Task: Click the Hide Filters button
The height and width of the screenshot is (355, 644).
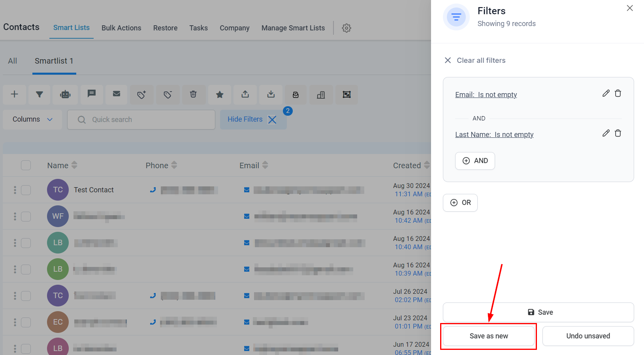Action: pos(253,119)
